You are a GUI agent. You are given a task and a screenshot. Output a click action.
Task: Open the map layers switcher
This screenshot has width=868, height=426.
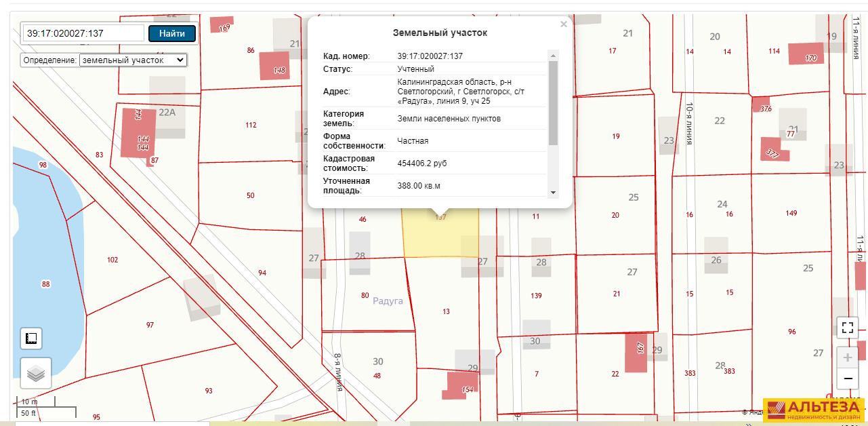pyautogui.click(x=36, y=372)
